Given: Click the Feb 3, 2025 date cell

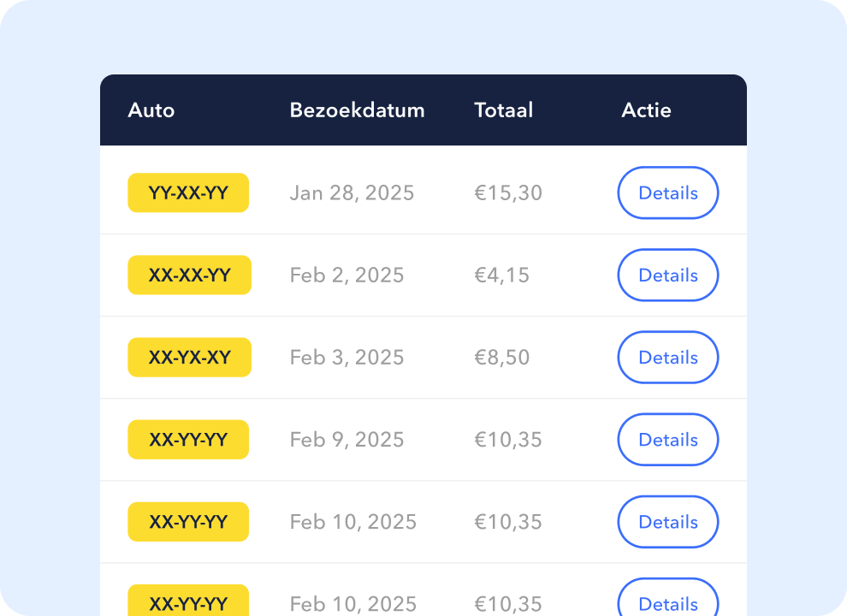Looking at the screenshot, I should (x=346, y=357).
